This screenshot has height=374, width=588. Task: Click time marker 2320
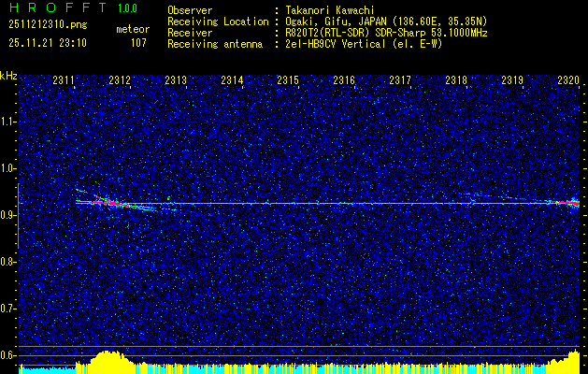[568, 79]
